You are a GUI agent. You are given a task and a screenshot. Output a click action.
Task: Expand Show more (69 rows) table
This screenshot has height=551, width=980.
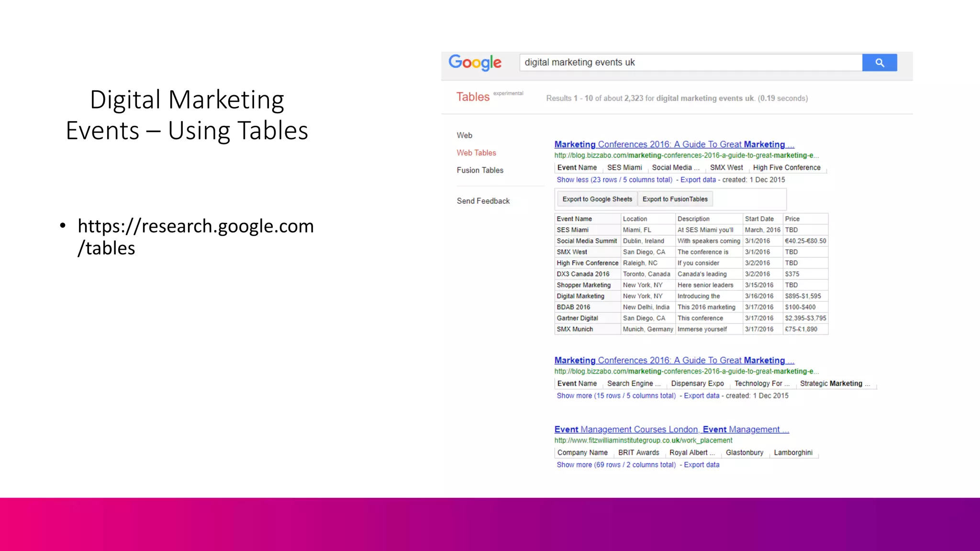pos(616,464)
